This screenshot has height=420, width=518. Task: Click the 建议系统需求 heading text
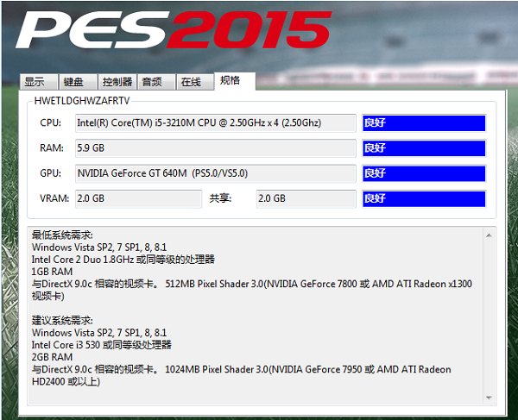pos(62,320)
